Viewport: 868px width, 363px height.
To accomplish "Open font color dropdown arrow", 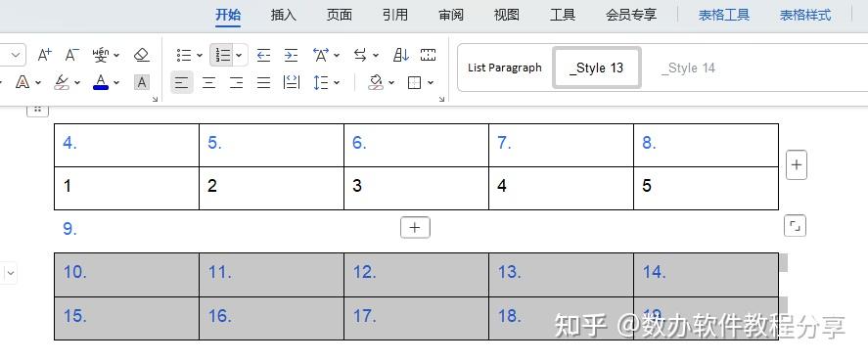I will (116, 83).
